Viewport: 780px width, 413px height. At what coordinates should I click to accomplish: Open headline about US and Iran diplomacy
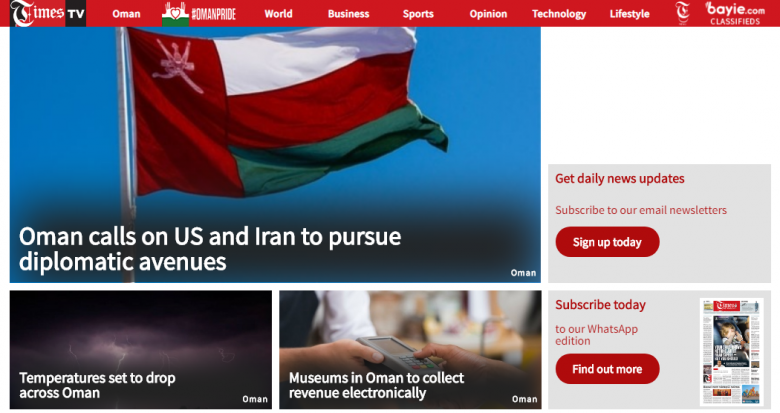209,249
